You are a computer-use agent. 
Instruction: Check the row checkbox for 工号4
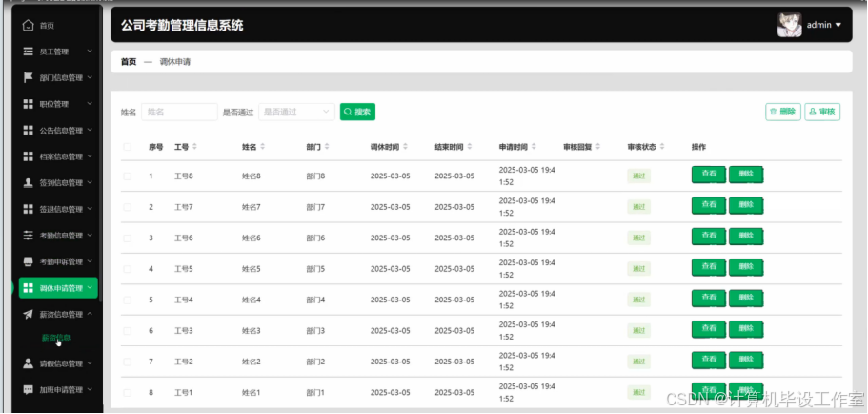[x=128, y=300]
